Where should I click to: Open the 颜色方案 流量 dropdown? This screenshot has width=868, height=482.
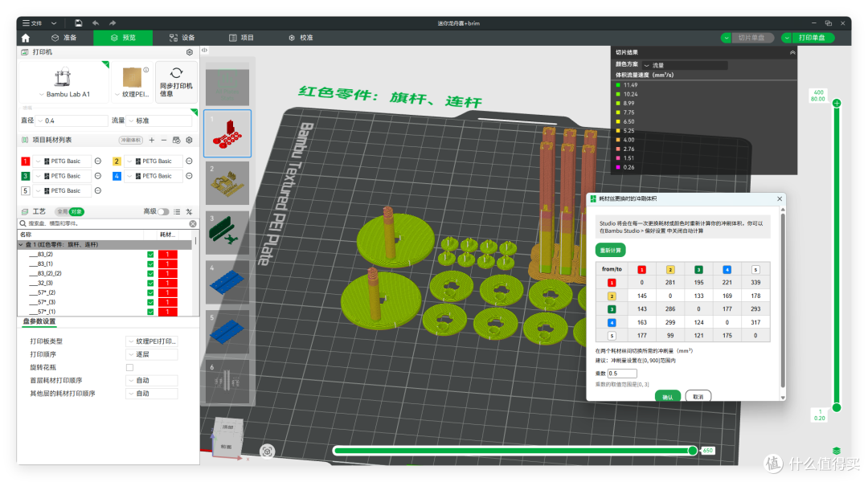pyautogui.click(x=685, y=65)
